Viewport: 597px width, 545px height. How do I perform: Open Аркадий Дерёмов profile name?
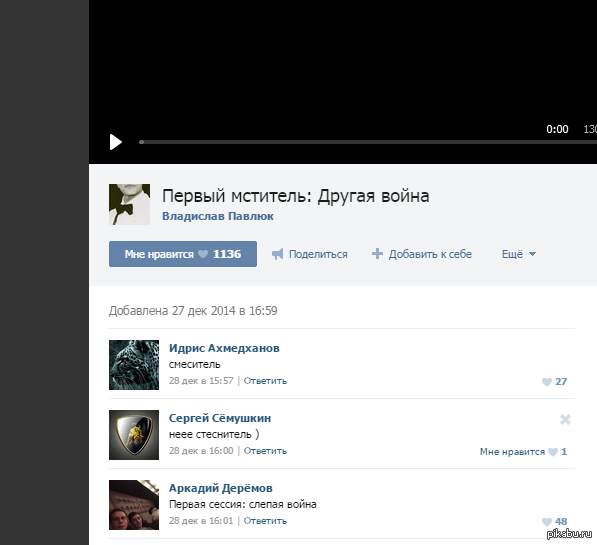[x=221, y=488]
